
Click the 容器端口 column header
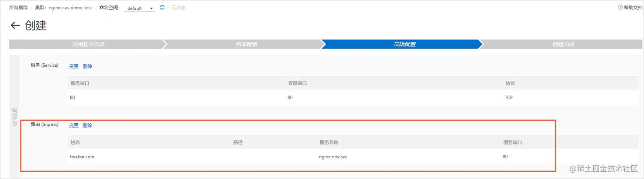point(298,83)
